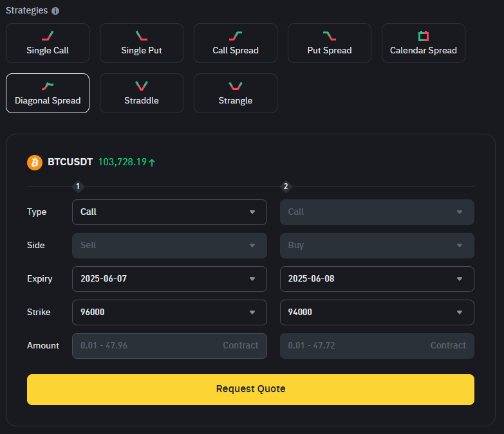
Task: Select the Single Call strategy icon
Action: pyautogui.click(x=48, y=35)
